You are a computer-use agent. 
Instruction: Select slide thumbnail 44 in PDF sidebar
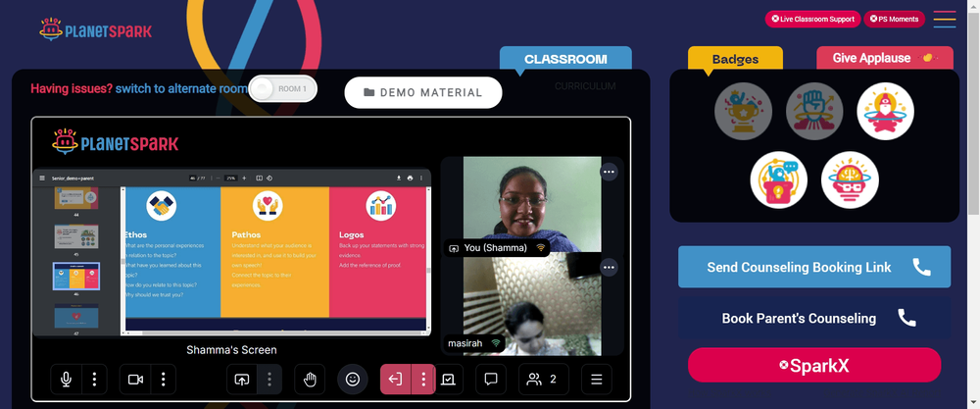click(75, 198)
